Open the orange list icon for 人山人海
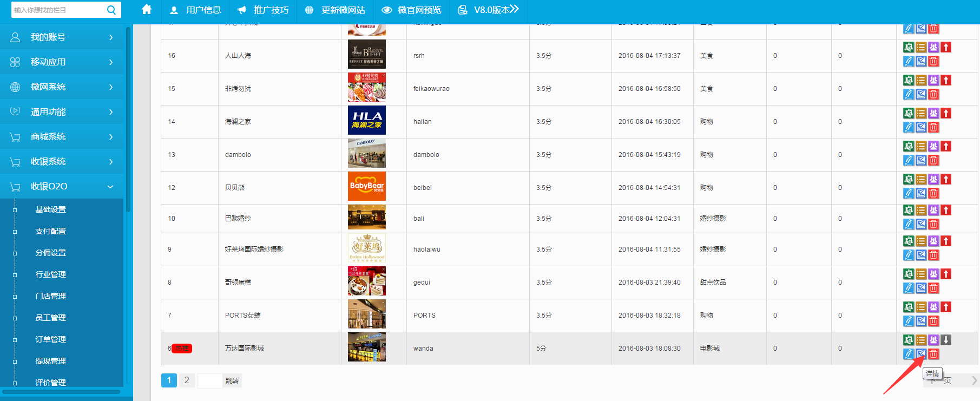Screen dimensions: 980x401 pos(921,48)
